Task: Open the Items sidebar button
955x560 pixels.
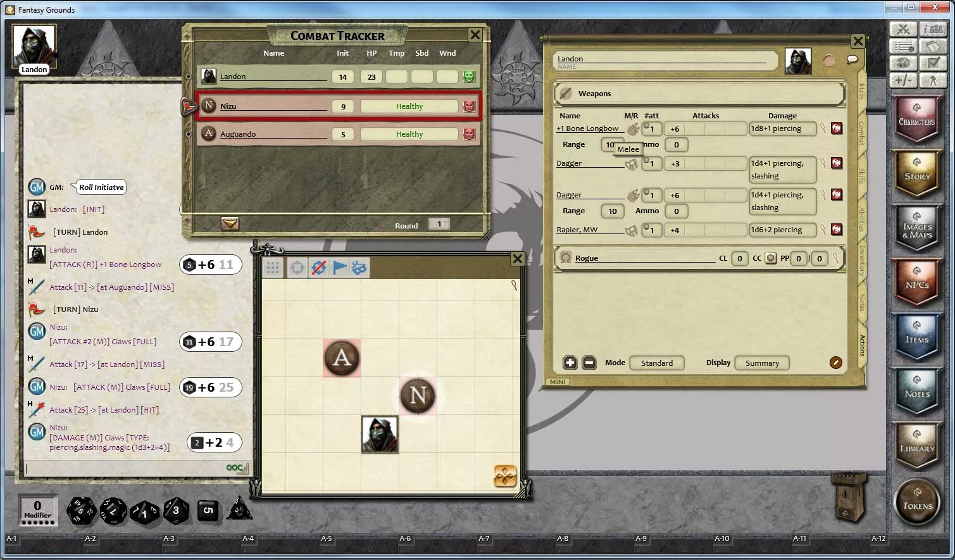Action: point(917,337)
